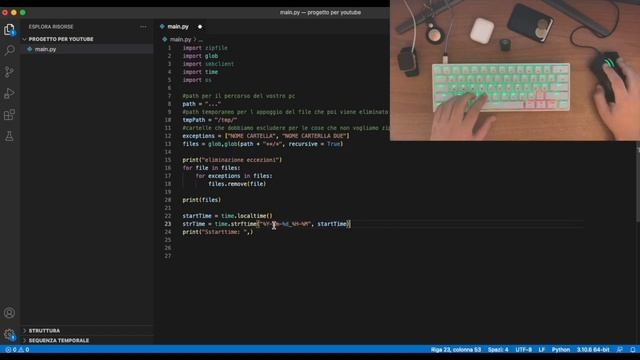Click the 'for file in files:' line
Image resolution: width=640 pixels, height=360 pixels.
click(x=211, y=168)
